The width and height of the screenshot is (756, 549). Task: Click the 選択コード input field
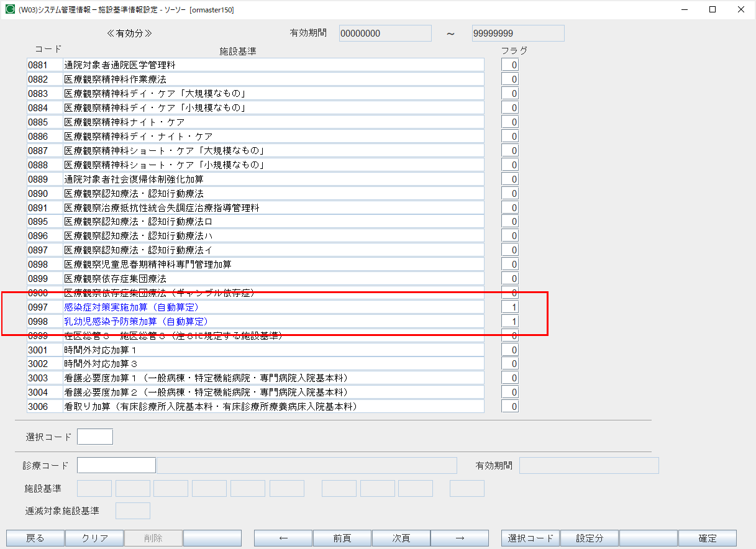(x=94, y=437)
